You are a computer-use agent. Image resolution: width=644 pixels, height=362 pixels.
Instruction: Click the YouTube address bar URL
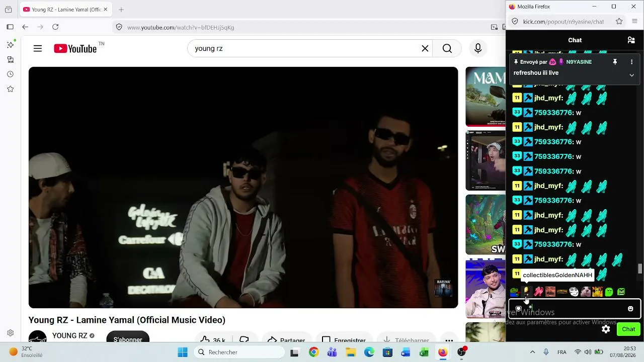pos(181,27)
